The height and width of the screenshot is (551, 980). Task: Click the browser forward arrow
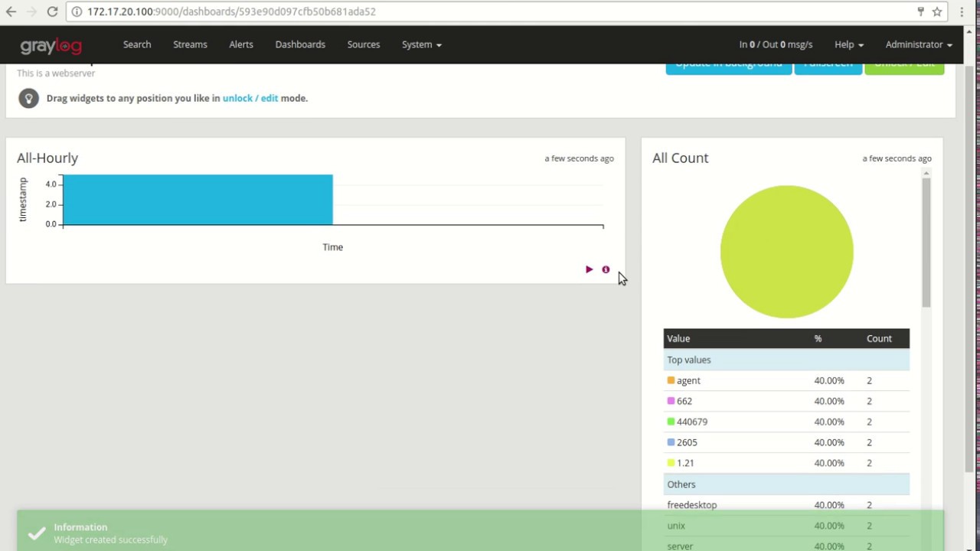tap(31, 11)
